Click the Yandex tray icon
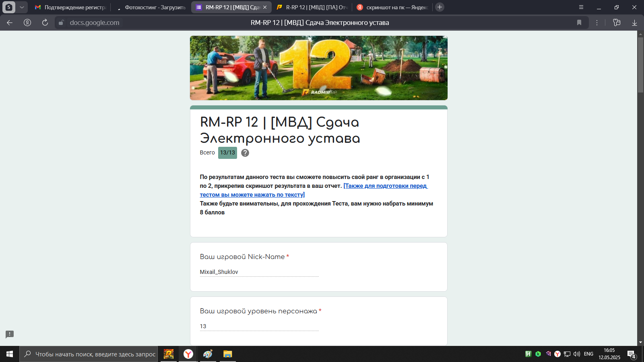 [557, 354]
